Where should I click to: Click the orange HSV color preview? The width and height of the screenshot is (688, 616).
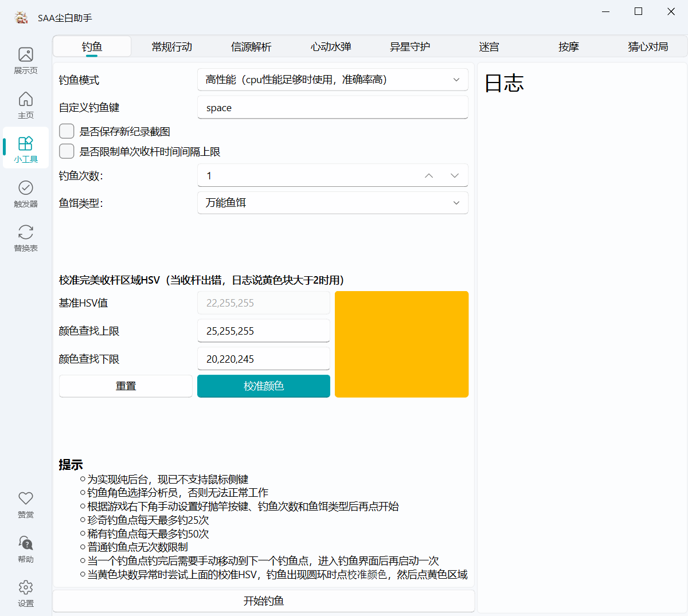coord(402,344)
